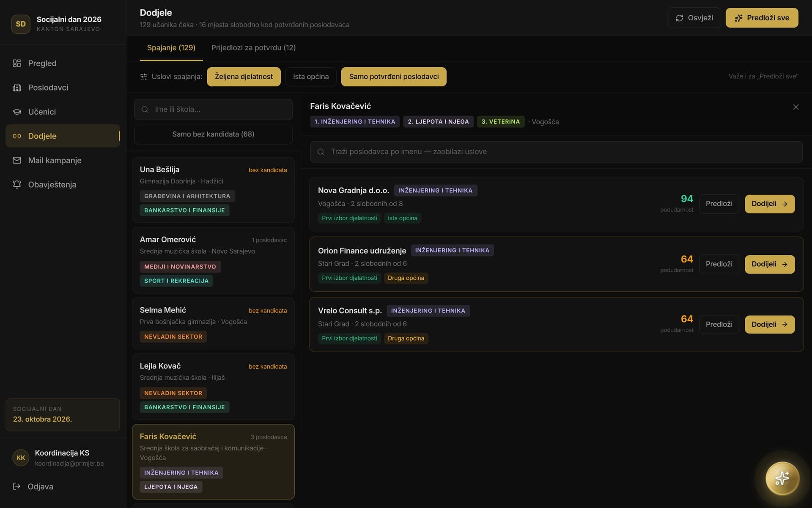The height and width of the screenshot is (508, 812).
Task: Click the 3. VETERINA preference tag
Action: click(501, 121)
